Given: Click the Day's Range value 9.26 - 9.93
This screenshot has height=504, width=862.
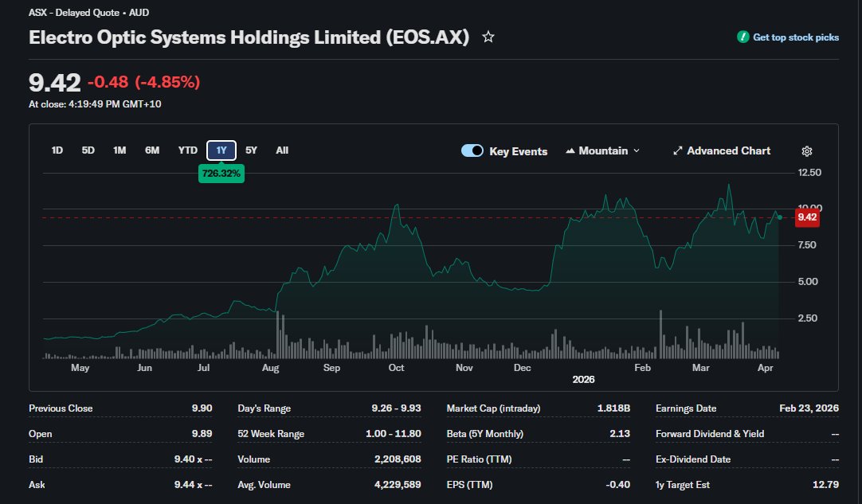Looking at the screenshot, I should 396,408.
